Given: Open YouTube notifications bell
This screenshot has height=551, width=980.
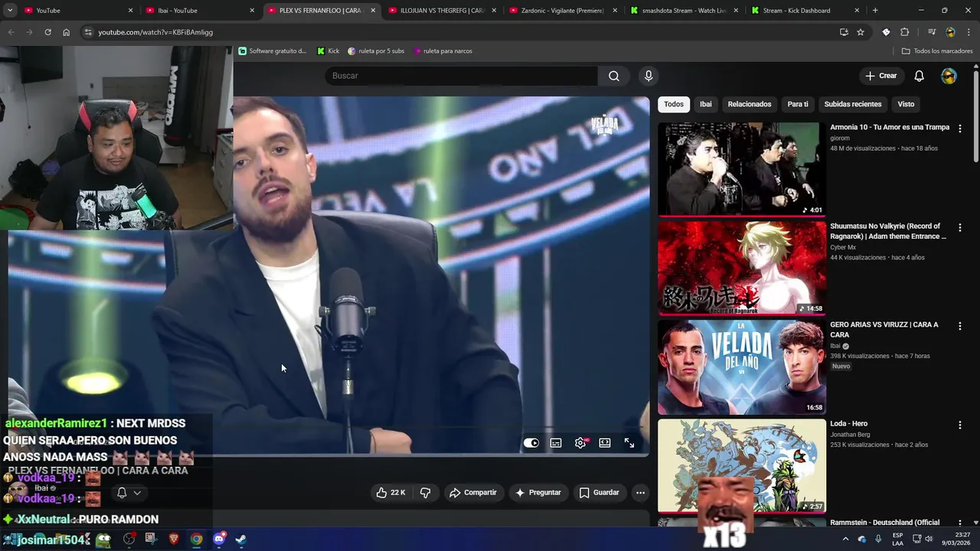Looking at the screenshot, I should click(919, 76).
